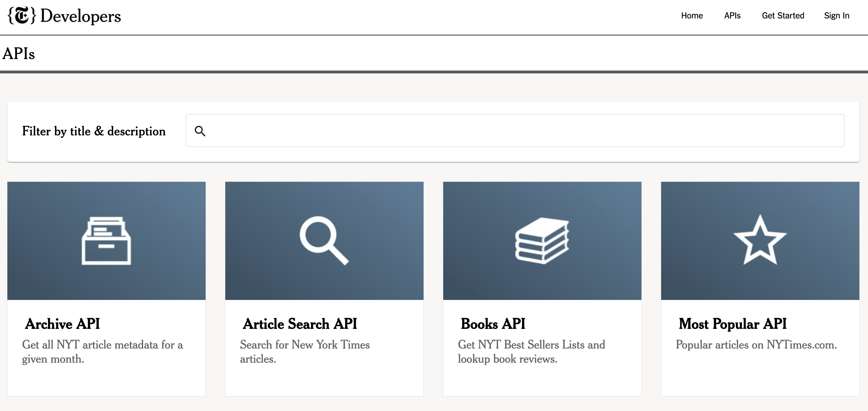Open the APIs navigation item
The width and height of the screenshot is (868, 411).
(732, 15)
